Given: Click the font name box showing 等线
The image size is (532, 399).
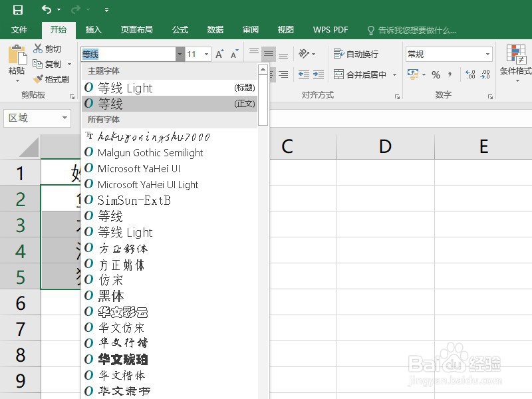Looking at the screenshot, I should (128, 55).
